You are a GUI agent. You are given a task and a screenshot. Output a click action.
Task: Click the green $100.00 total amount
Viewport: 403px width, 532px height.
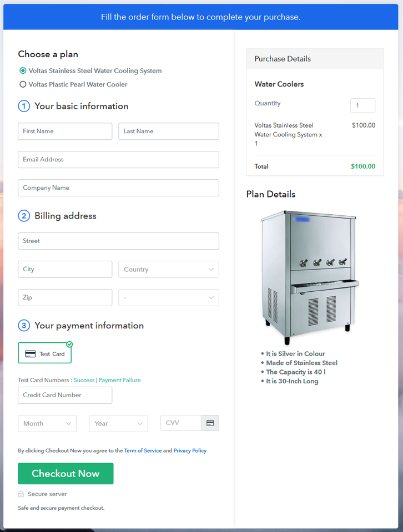[363, 166]
